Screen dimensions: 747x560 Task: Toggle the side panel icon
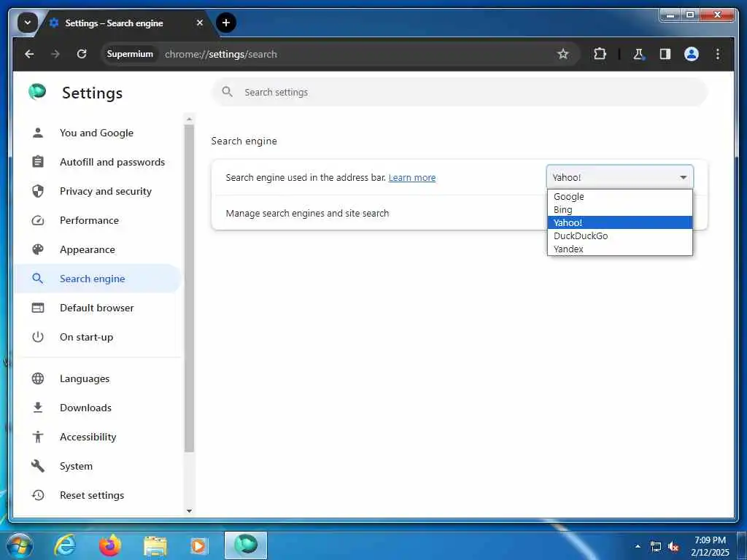665,54
